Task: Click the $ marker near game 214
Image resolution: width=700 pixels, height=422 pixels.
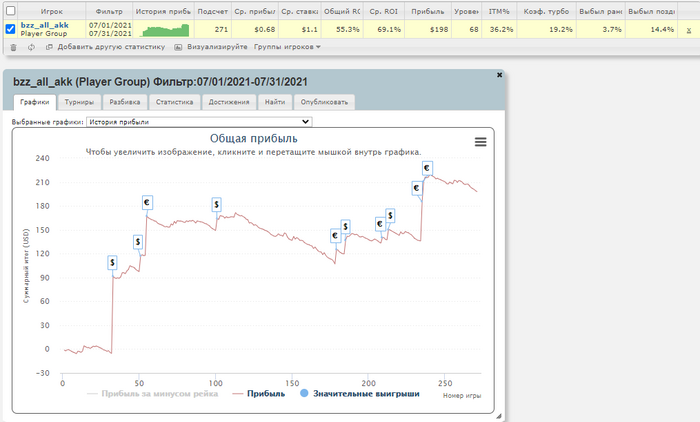Action: (390, 216)
